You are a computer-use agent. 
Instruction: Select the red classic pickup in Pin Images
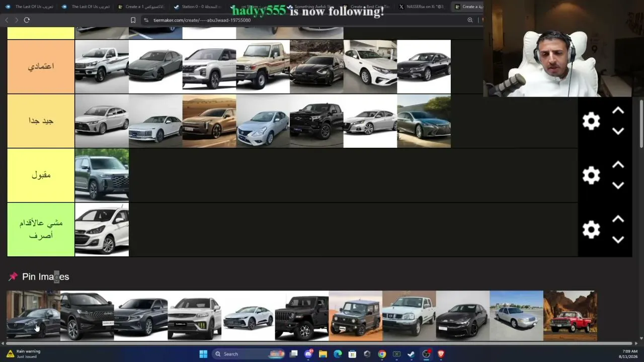coord(570,316)
